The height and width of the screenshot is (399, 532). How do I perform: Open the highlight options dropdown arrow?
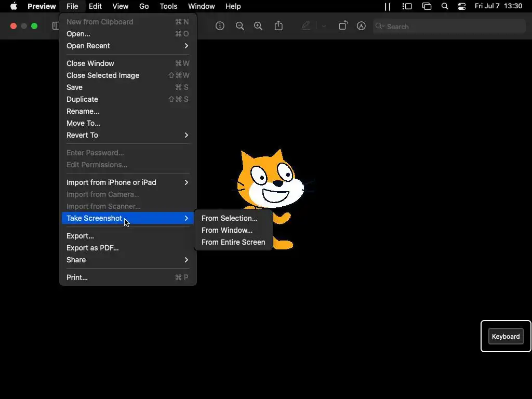tap(324, 26)
